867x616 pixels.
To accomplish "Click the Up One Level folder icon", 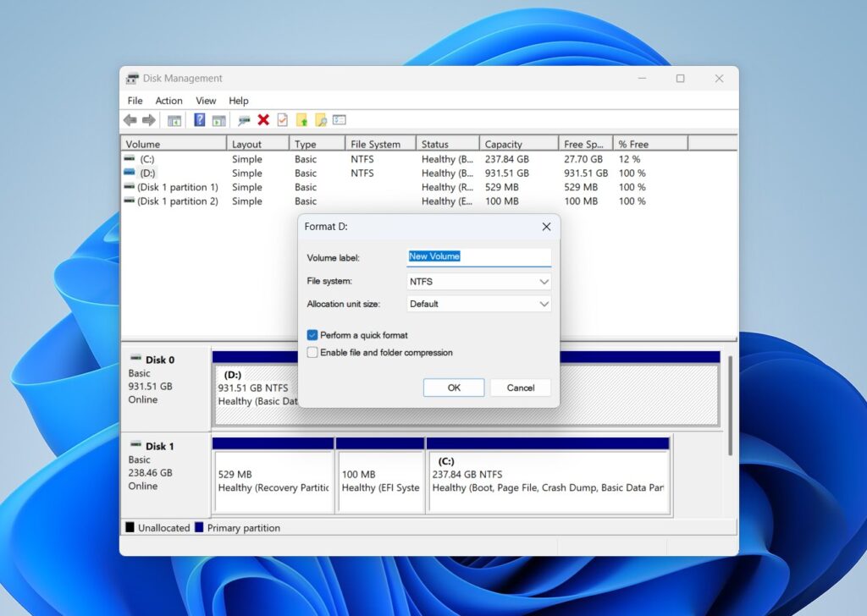I will [x=301, y=119].
